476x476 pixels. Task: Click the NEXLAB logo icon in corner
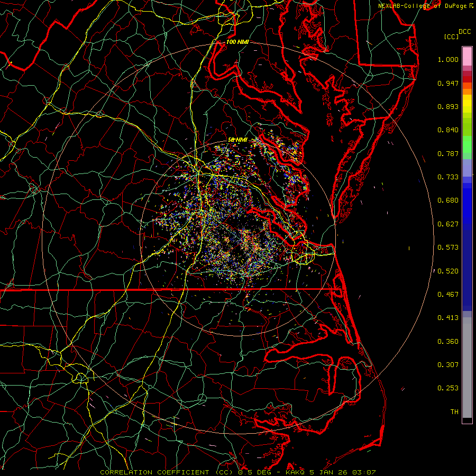pyautogui.click(x=472, y=5)
